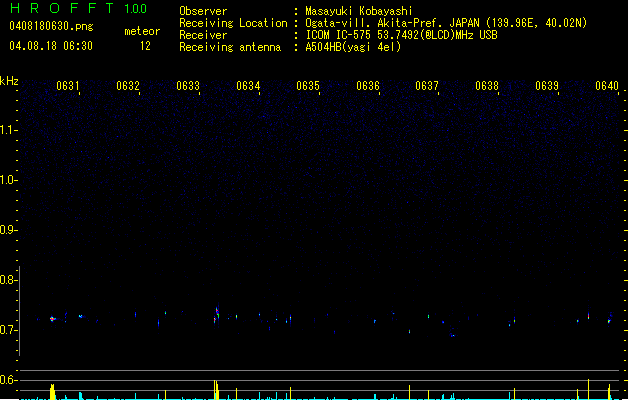Click the strong meteor echo between 0633 and 0634
Image resolution: width=629 pixels, height=400 pixels.
(216, 315)
